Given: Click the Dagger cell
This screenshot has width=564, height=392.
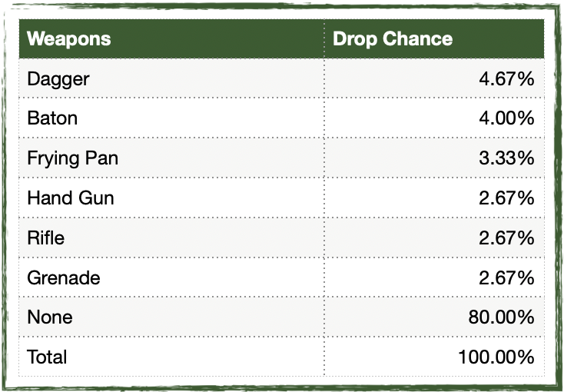Looking at the screenshot, I should (171, 78).
